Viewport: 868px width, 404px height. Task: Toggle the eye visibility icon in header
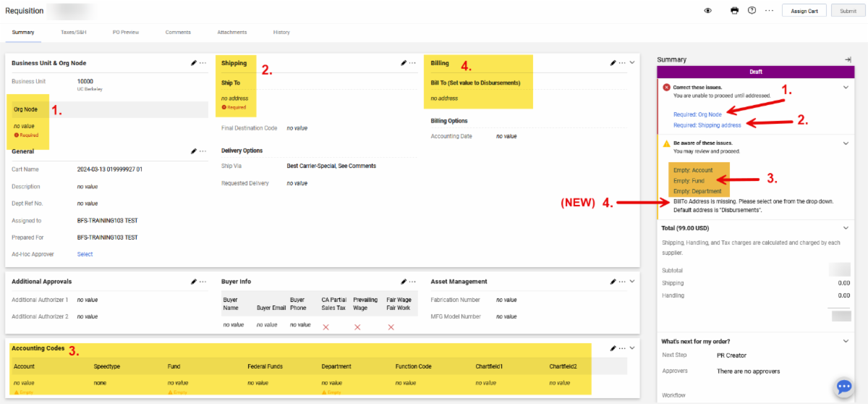(x=708, y=11)
